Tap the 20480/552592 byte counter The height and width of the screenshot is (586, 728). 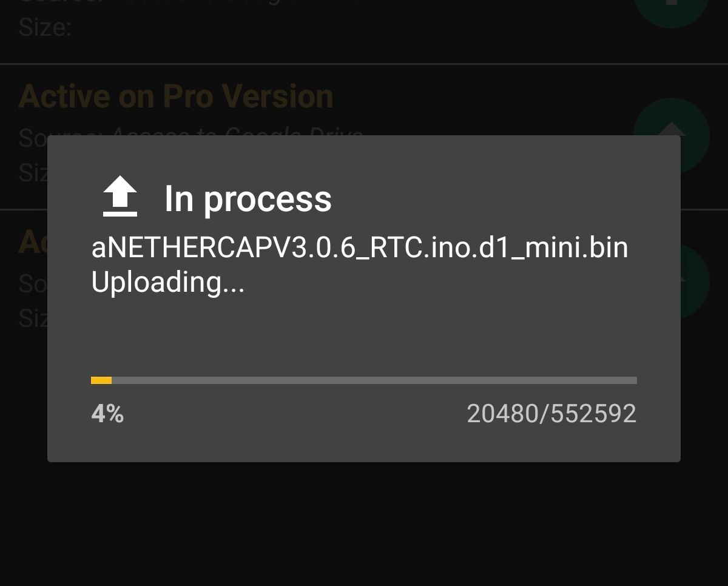tap(551, 414)
